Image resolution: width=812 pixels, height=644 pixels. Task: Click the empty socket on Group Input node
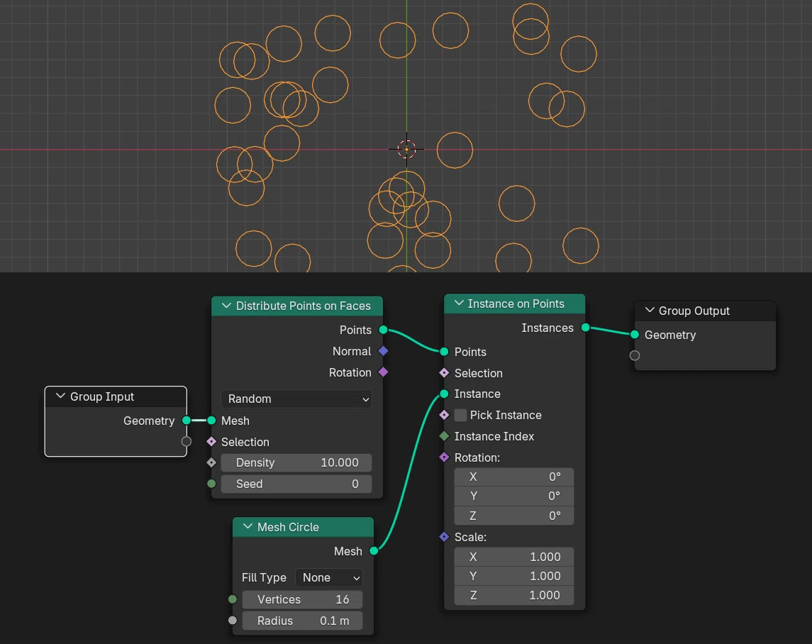coord(187,441)
